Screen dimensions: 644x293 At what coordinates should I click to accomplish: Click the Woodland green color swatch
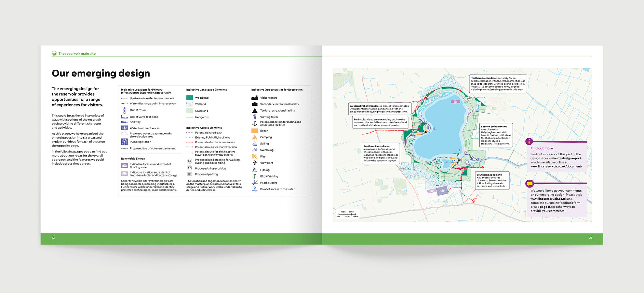tap(189, 98)
